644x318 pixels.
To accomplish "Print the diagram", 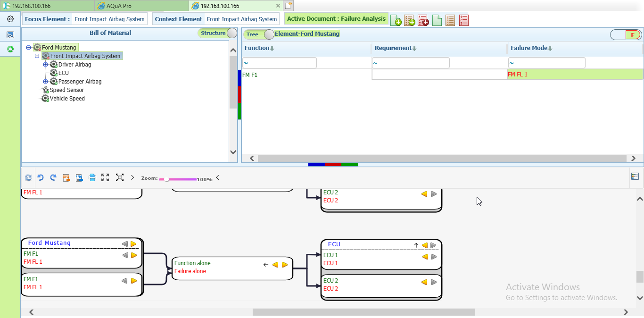I will coord(92,178).
